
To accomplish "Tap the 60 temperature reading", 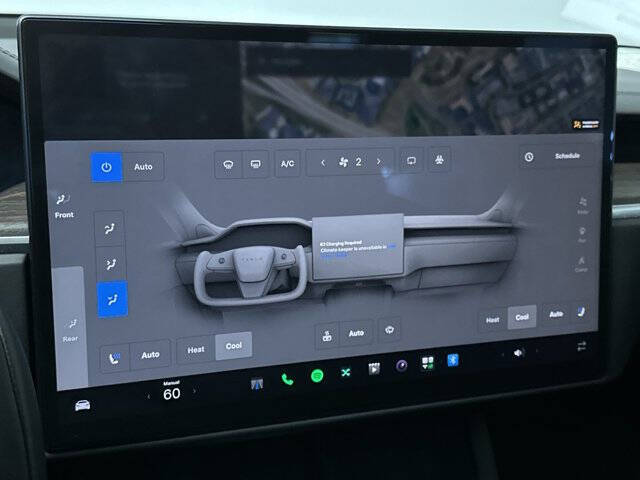I will [x=172, y=394].
